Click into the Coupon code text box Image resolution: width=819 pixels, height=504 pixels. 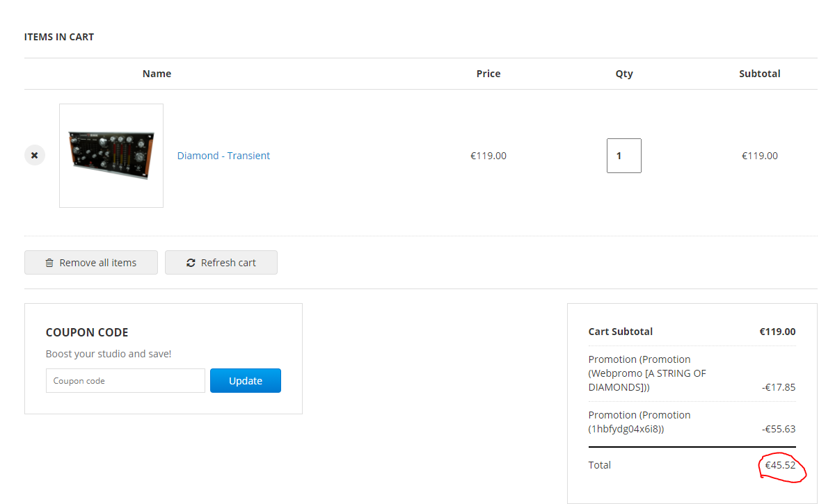[125, 381]
